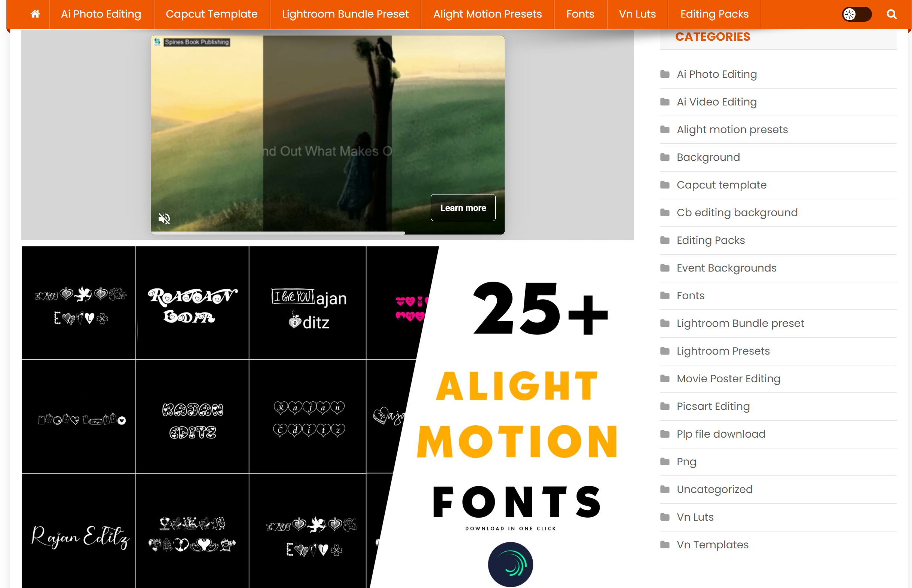Open the Lightroom Presets category
Screen dimensions: 912x588
[723, 350]
